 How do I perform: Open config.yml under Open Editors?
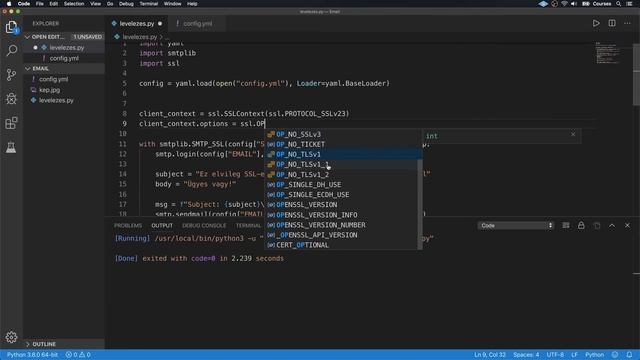click(x=64, y=58)
